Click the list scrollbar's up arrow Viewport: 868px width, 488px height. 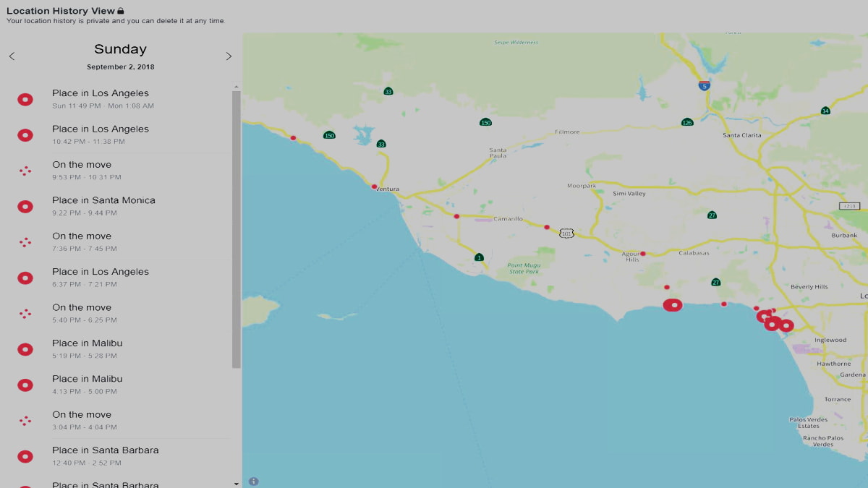point(237,87)
